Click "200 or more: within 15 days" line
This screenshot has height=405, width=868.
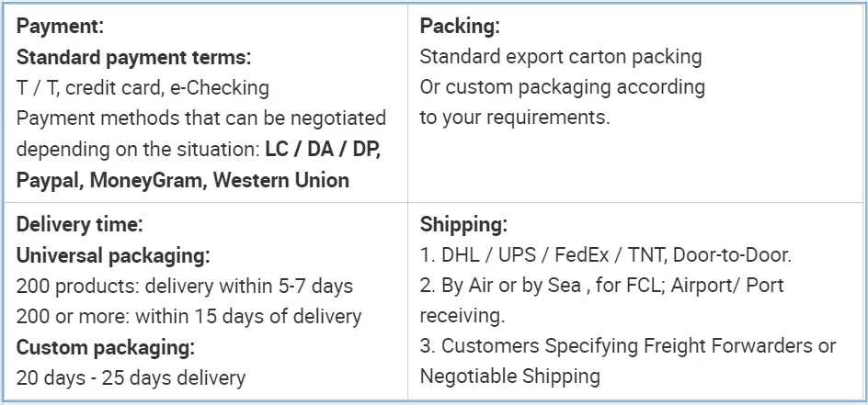pyautogui.click(x=188, y=316)
